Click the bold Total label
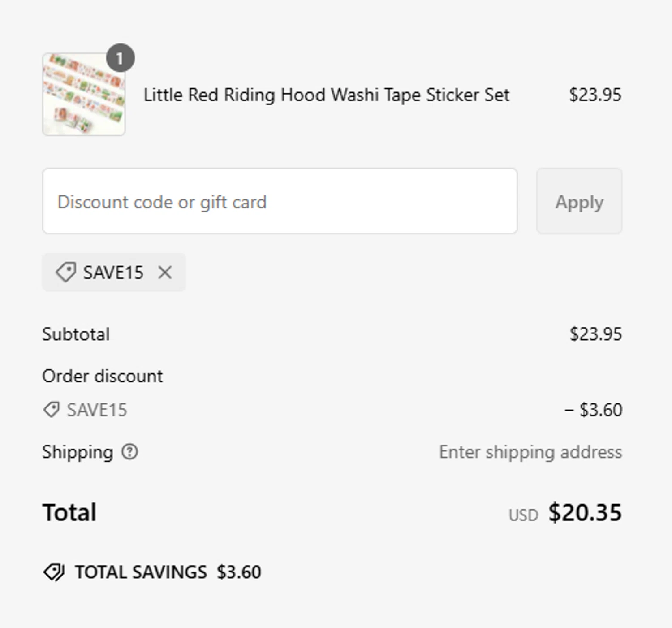Image resolution: width=672 pixels, height=628 pixels. (69, 512)
